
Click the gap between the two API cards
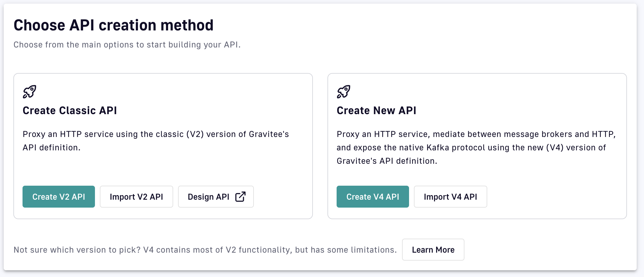click(320, 146)
